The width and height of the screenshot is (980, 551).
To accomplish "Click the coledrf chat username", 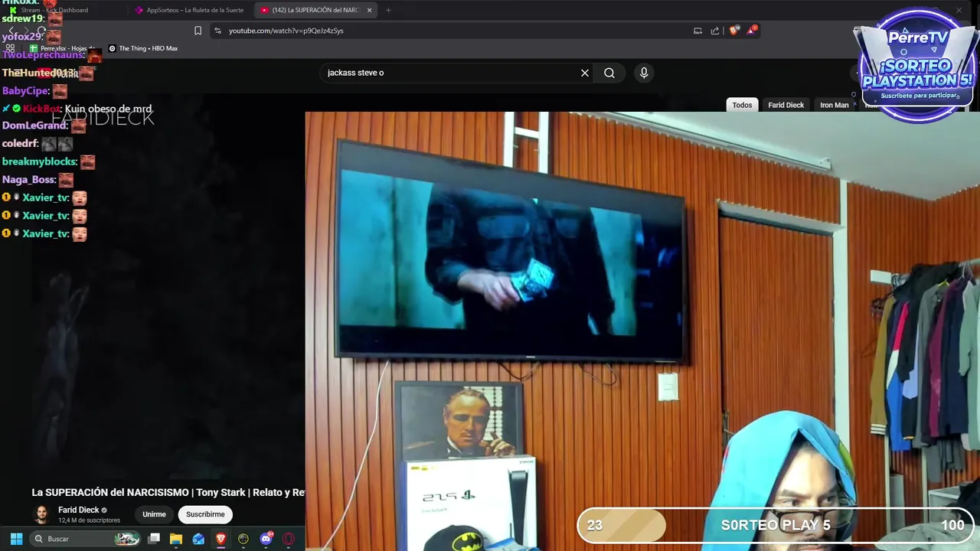I will (x=20, y=143).
